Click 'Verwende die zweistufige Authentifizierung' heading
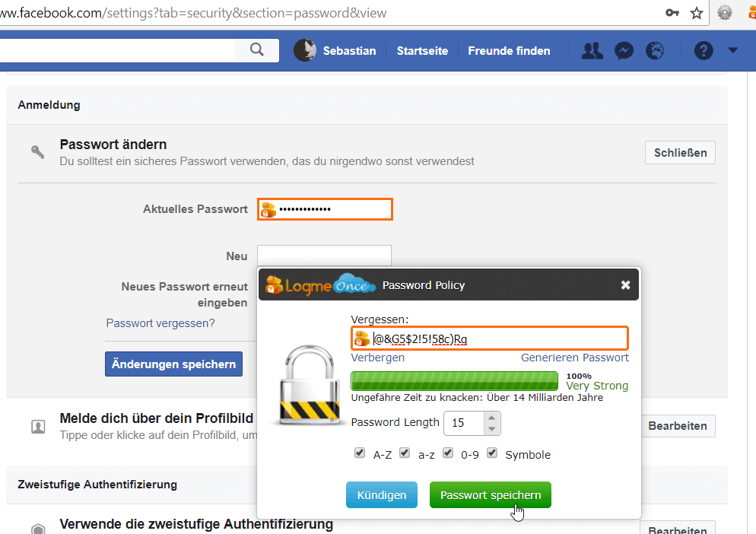This screenshot has width=756, height=534. tap(196, 524)
